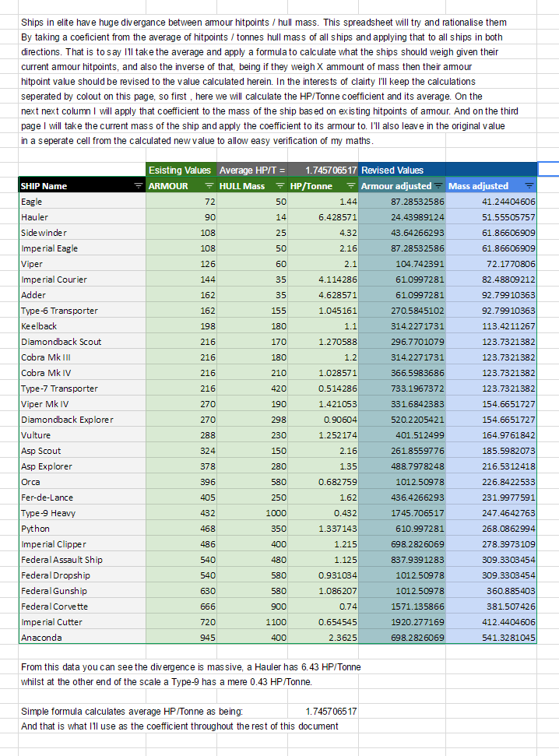This screenshot has width=559, height=756.
Task: Select the 'Cobra Mk IV' cell
Action: click(83, 373)
